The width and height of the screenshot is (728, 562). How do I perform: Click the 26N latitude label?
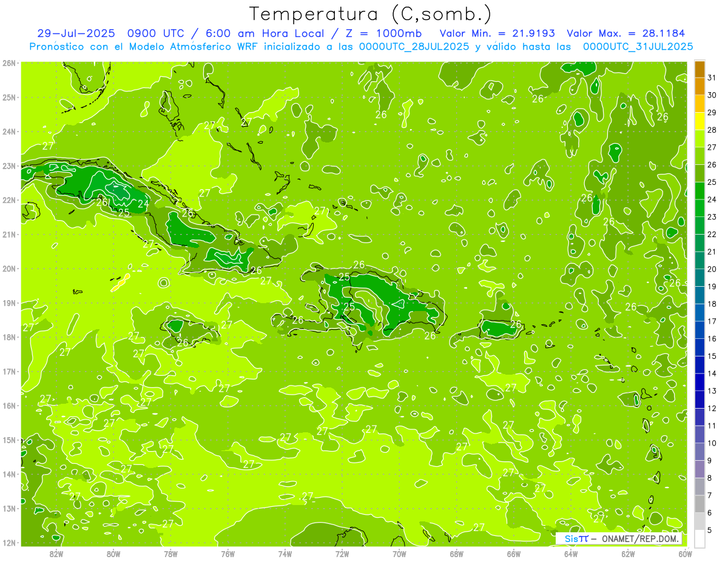9,63
